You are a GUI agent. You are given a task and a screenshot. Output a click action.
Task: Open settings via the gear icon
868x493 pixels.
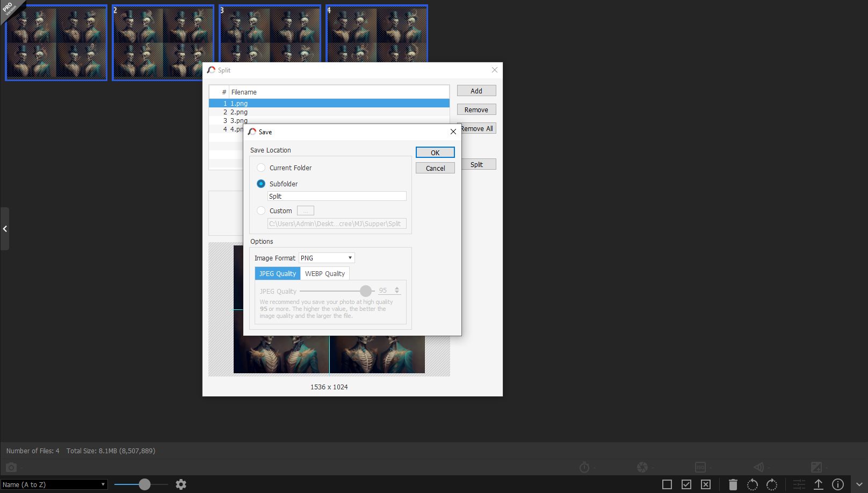point(181,484)
